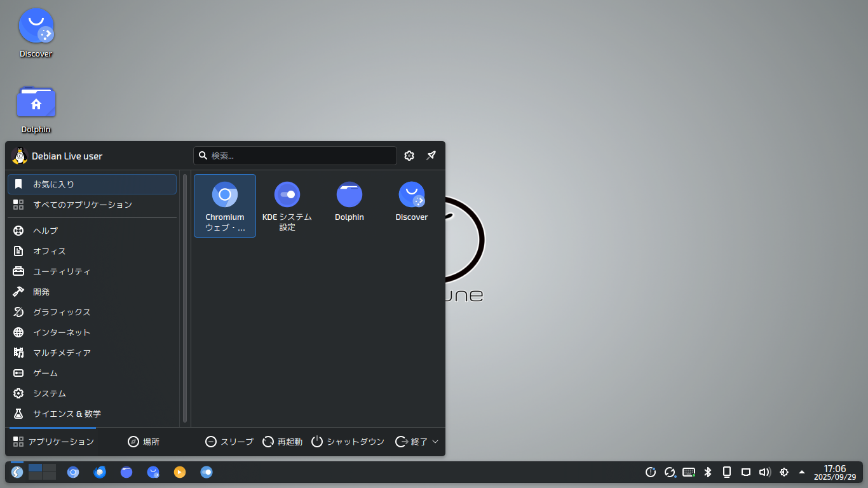The image size is (868, 488).
Task: Click the volume speaker tray icon
Action: (x=765, y=472)
